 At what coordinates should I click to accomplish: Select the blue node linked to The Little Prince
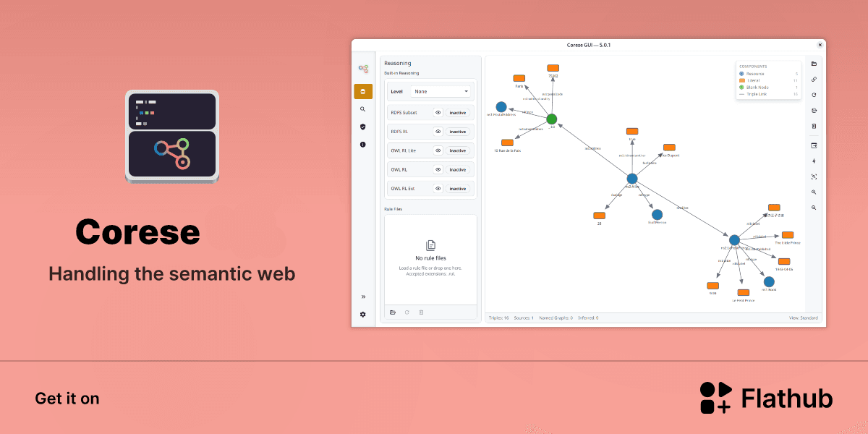click(x=734, y=240)
